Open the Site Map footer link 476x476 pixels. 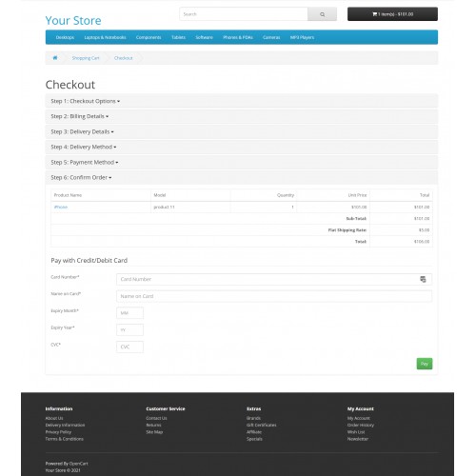[154, 432]
